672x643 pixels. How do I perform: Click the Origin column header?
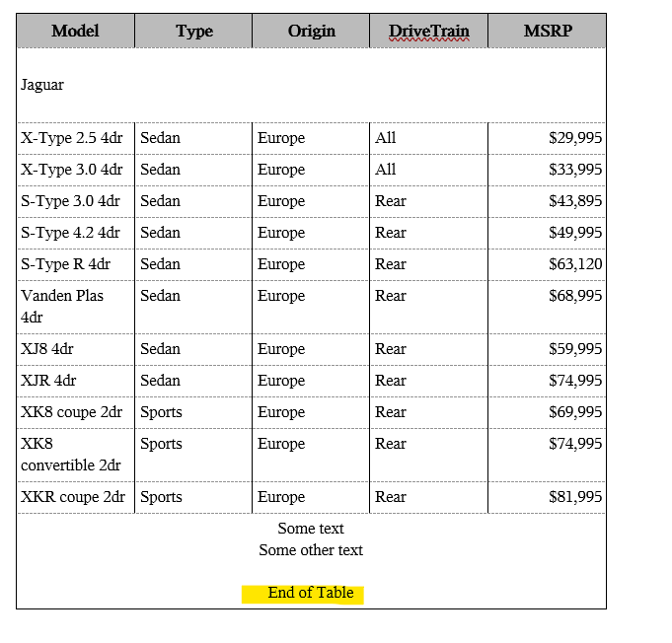point(312,31)
